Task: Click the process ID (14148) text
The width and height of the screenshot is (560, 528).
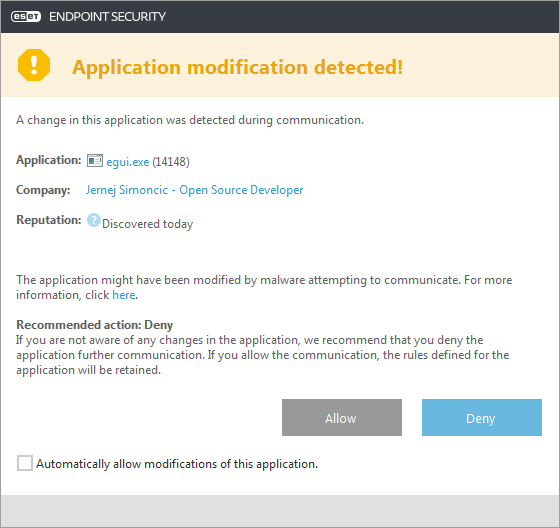Action: pyautogui.click(x=171, y=162)
